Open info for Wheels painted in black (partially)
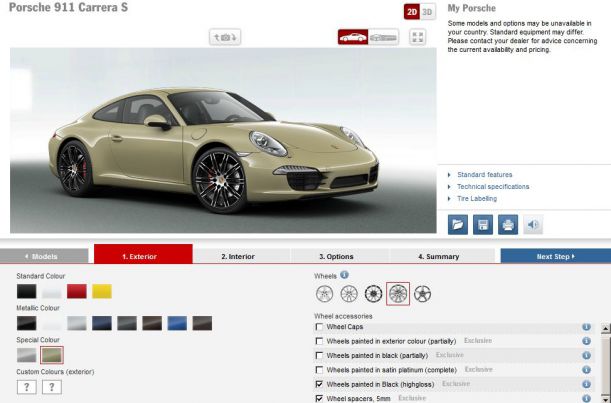 (586, 355)
